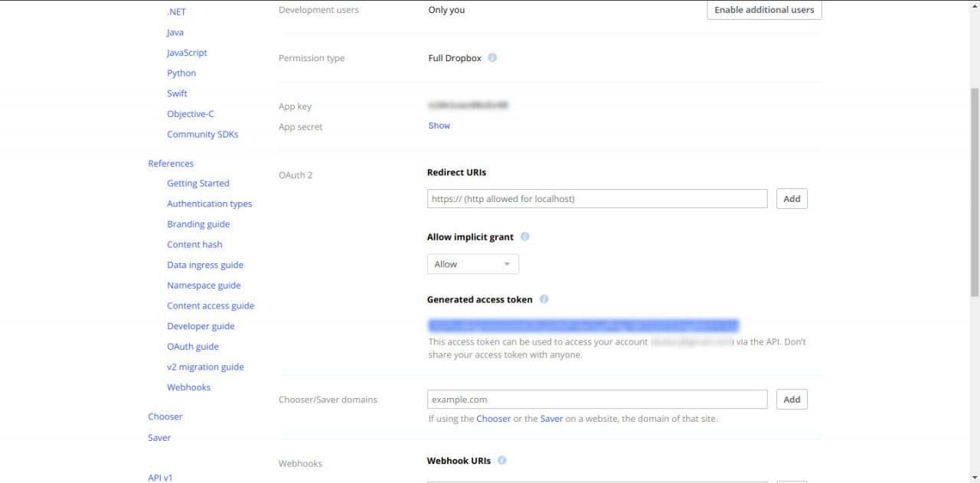Screen dimensions: 980x483
Task: Show the App secret
Action: (x=439, y=126)
